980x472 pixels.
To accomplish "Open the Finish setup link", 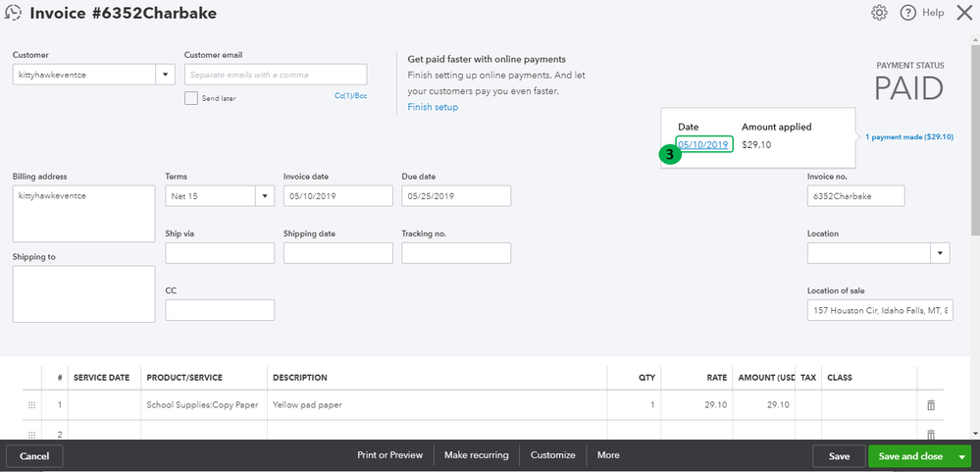I will (x=433, y=107).
